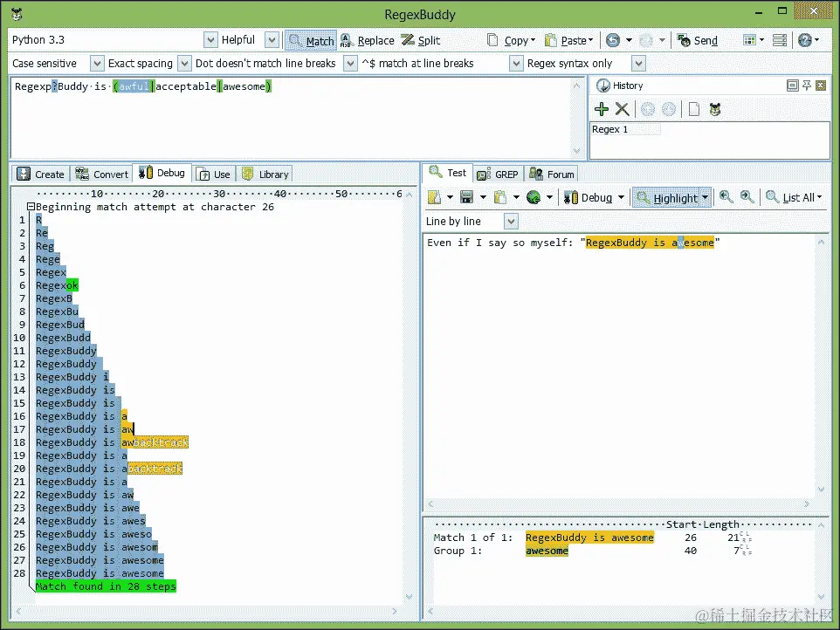
Task: Switch to the GREP tab
Action: pyautogui.click(x=498, y=174)
